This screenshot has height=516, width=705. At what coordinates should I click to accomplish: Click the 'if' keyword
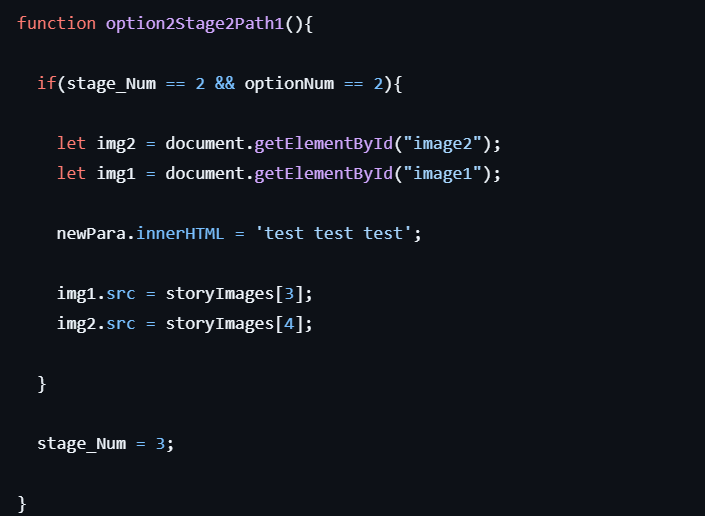tap(46, 83)
